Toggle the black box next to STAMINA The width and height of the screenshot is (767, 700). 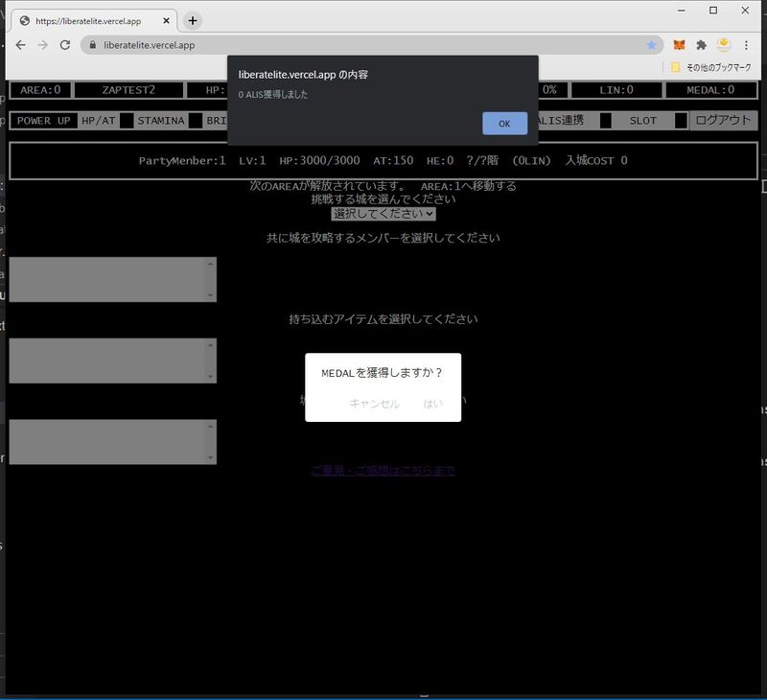pos(196,121)
